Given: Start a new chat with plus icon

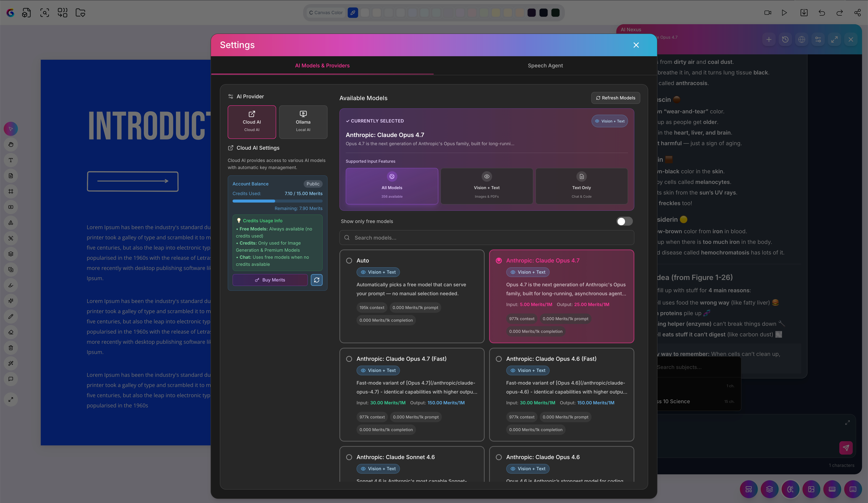Looking at the screenshot, I should pyautogui.click(x=769, y=40).
